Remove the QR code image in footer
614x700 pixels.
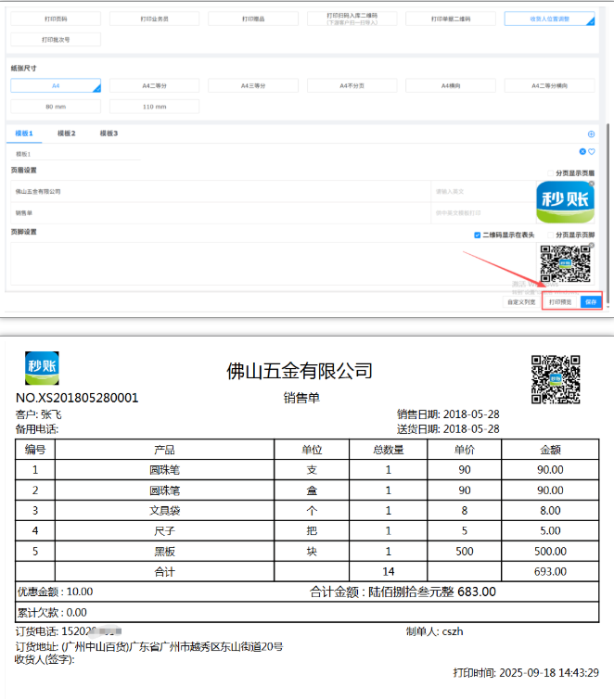tap(591, 246)
